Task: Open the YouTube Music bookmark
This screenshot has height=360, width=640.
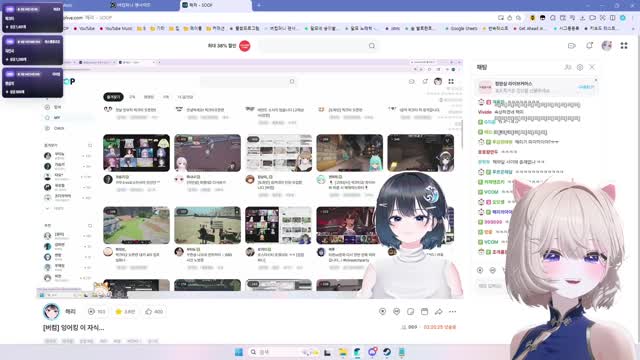Action: click(116, 29)
